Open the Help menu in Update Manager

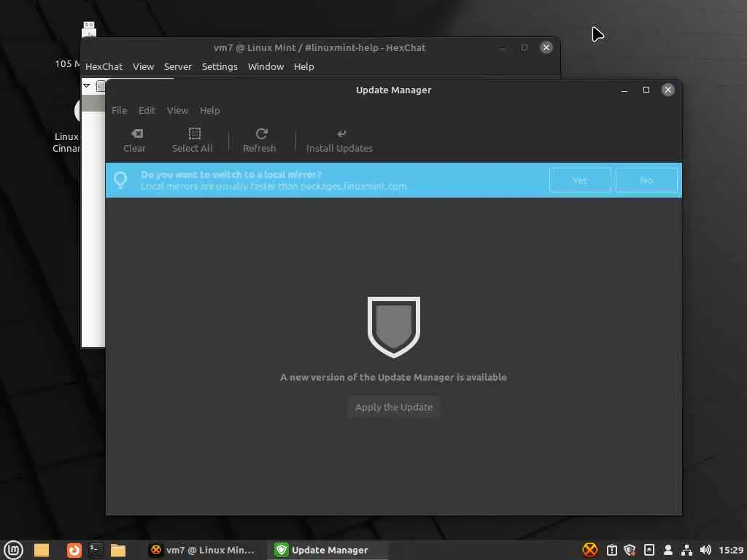click(209, 111)
